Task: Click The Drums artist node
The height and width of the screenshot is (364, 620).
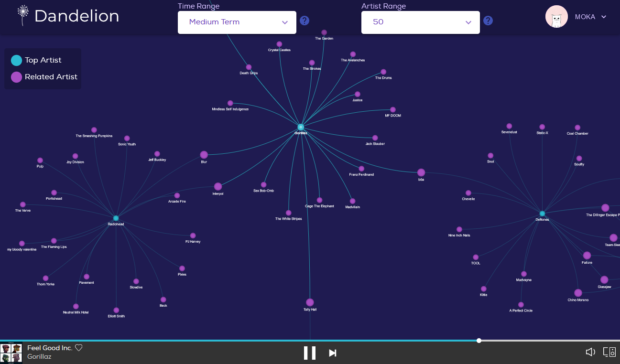Action: pyautogui.click(x=383, y=72)
